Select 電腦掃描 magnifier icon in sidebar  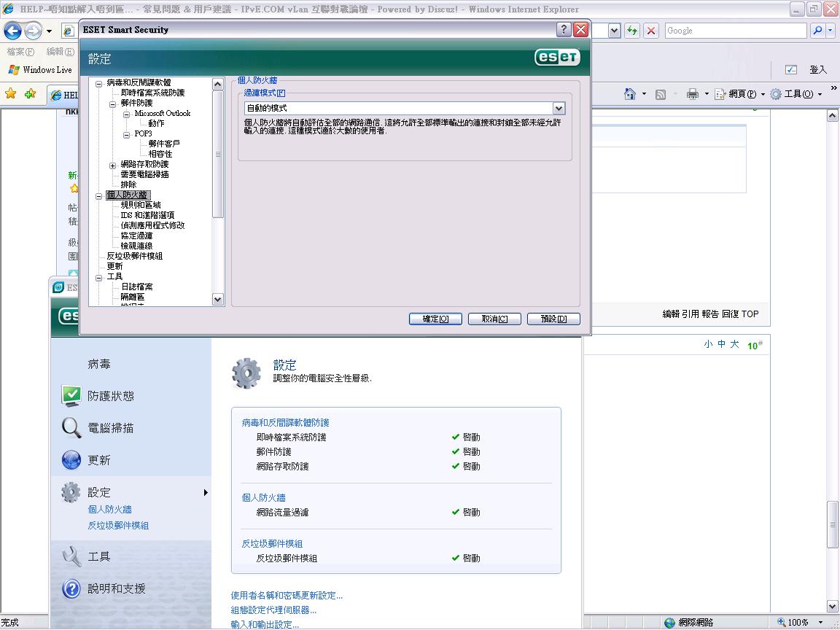click(x=71, y=428)
